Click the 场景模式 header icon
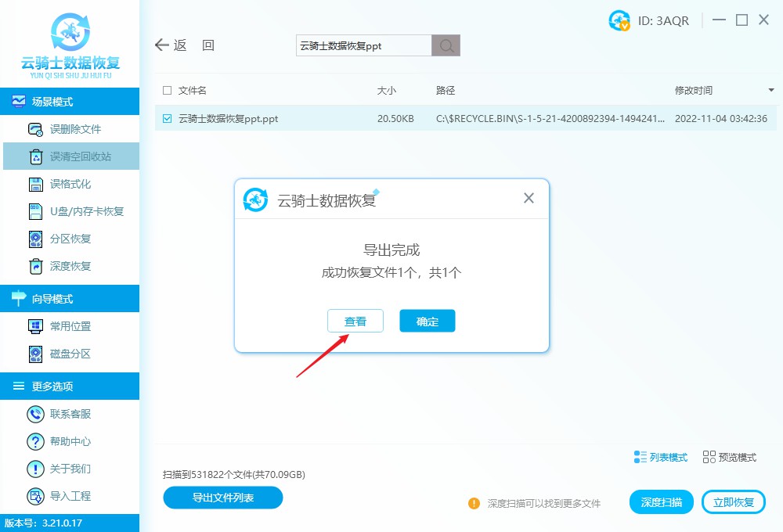 pyautogui.click(x=19, y=101)
